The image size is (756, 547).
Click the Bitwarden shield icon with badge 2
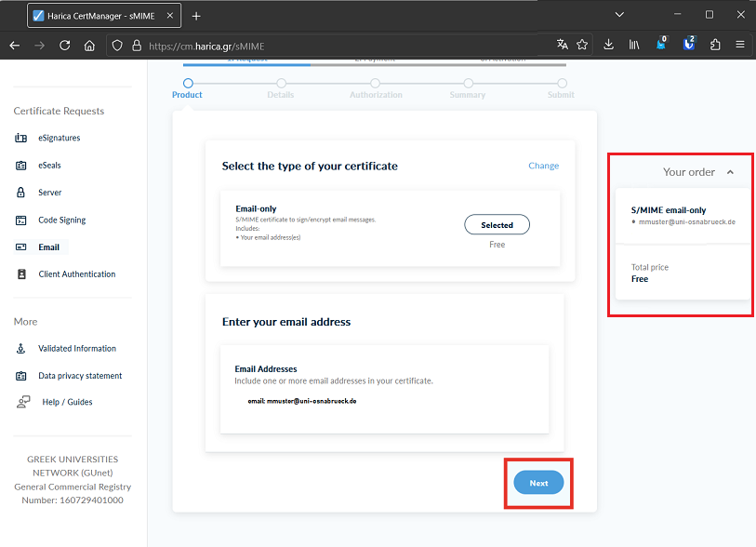689,44
